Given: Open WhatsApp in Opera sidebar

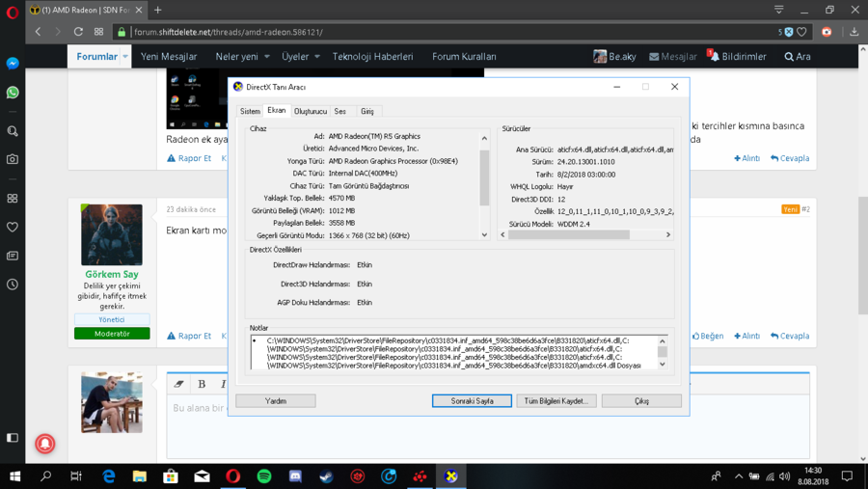Looking at the screenshot, I should pyautogui.click(x=13, y=93).
